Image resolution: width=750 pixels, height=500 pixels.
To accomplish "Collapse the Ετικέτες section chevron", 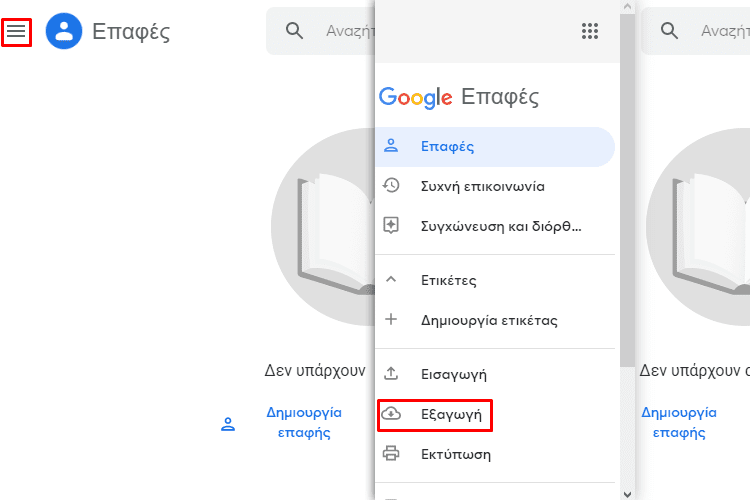I will coord(391,279).
